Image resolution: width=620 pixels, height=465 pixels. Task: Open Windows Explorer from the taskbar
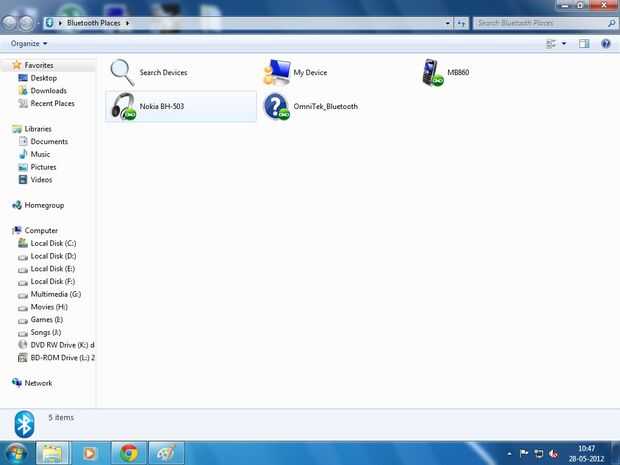pos(53,453)
